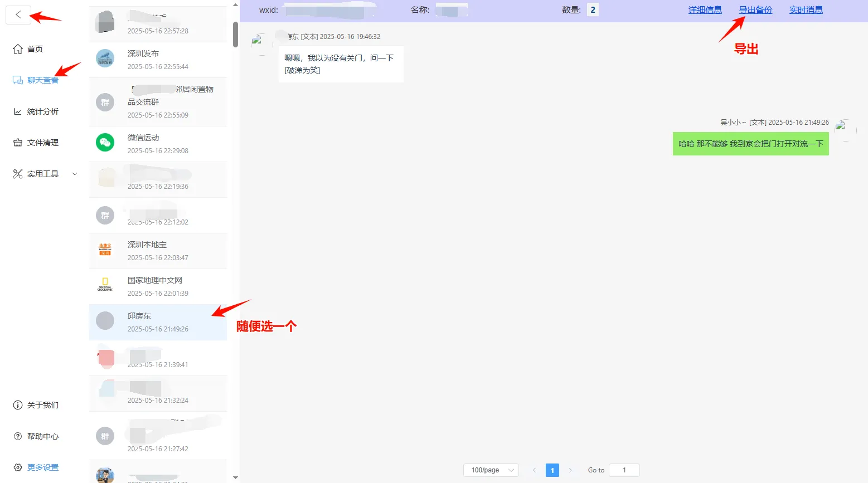Click the 群 badge icon on 邻居闲置物品交流群

[x=105, y=102]
